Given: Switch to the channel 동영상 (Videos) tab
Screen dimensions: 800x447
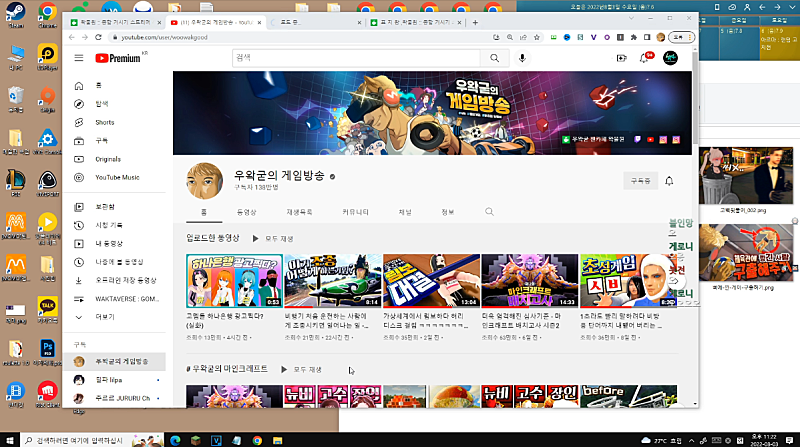Looking at the screenshot, I should 246,212.
